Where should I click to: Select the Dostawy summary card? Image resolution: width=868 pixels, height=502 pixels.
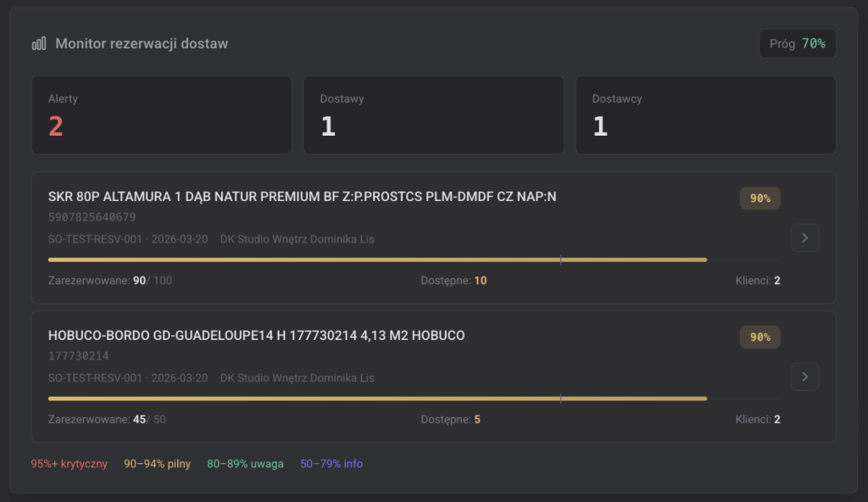click(433, 115)
